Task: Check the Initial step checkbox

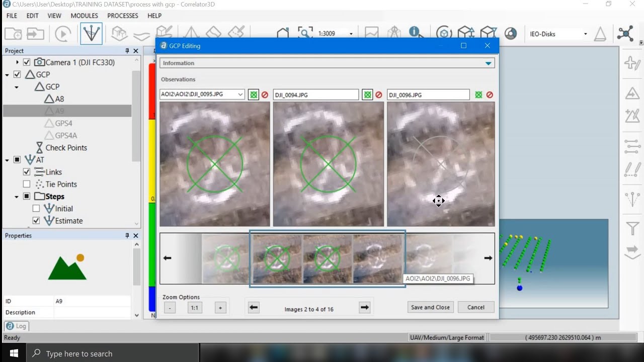Action: click(x=36, y=208)
